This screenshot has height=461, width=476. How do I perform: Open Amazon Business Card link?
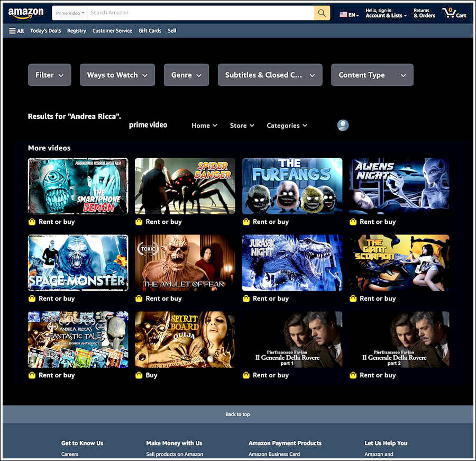click(274, 454)
